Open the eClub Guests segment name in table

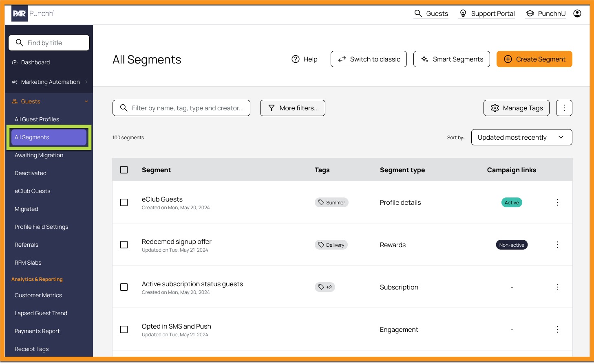(162, 199)
